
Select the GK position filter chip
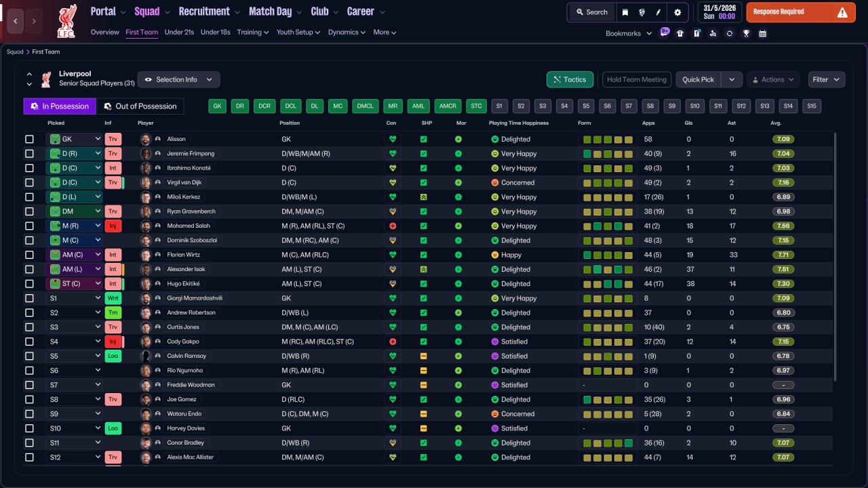point(217,106)
